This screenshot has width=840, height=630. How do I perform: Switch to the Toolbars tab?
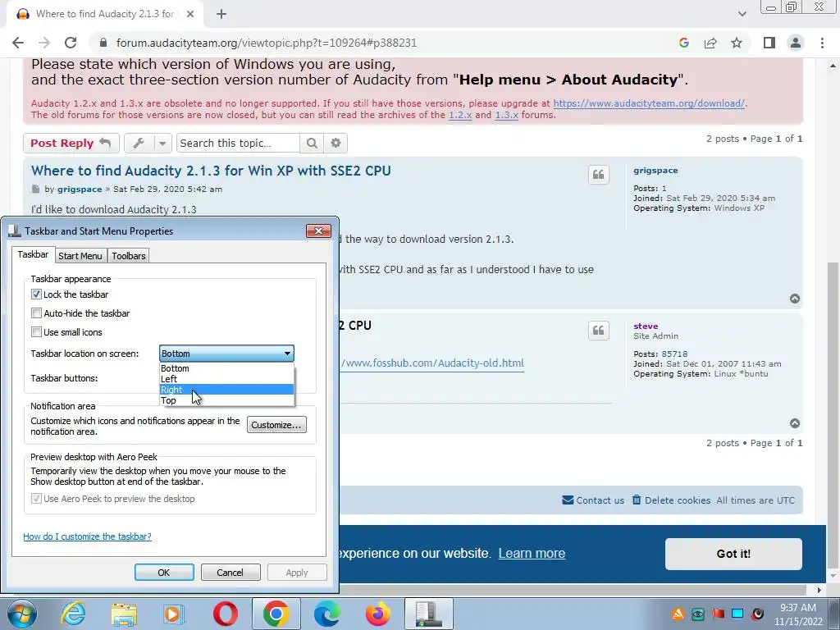click(129, 256)
